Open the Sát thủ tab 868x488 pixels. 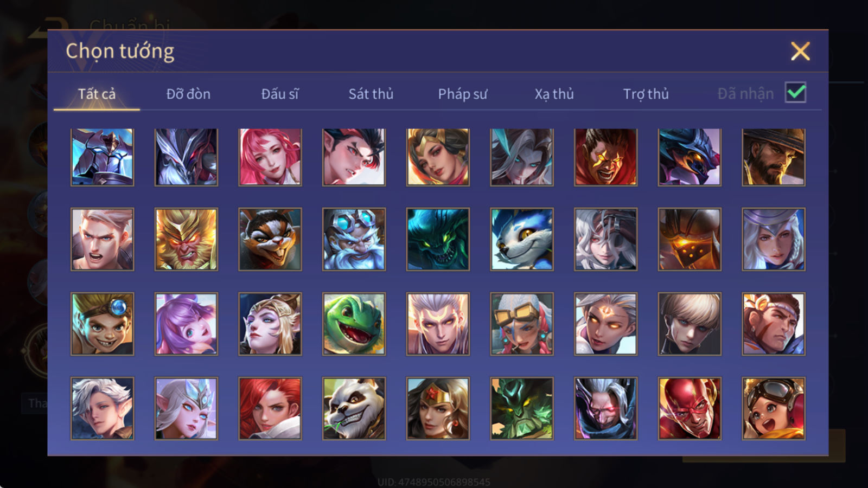[371, 94]
